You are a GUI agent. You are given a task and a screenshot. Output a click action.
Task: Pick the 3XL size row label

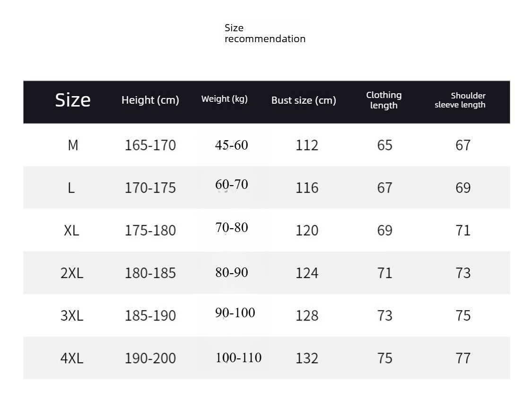click(72, 316)
